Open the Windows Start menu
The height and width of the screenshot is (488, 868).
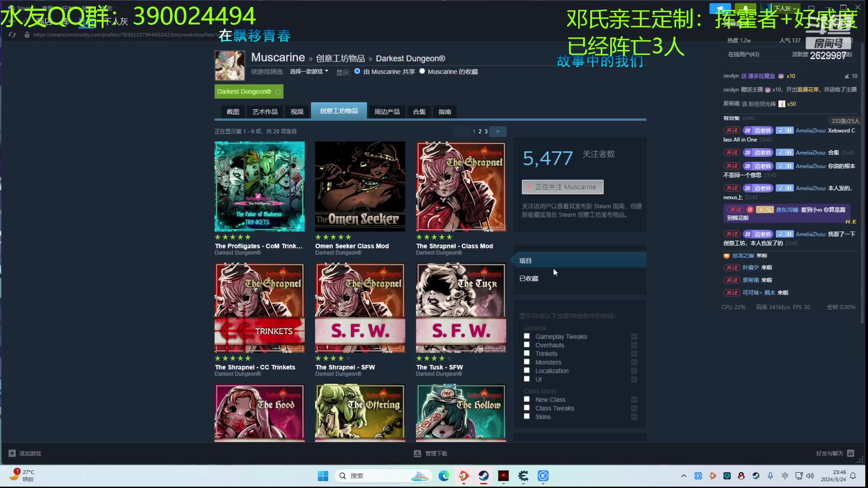323,476
